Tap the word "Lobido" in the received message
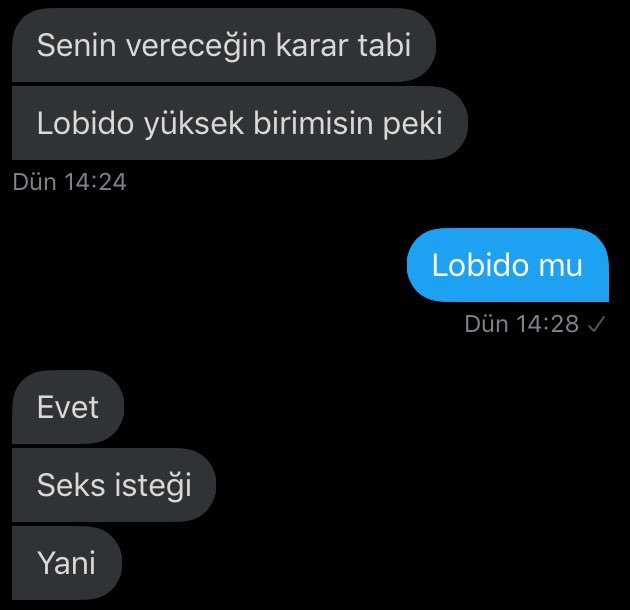630x610 pixels. point(86,123)
